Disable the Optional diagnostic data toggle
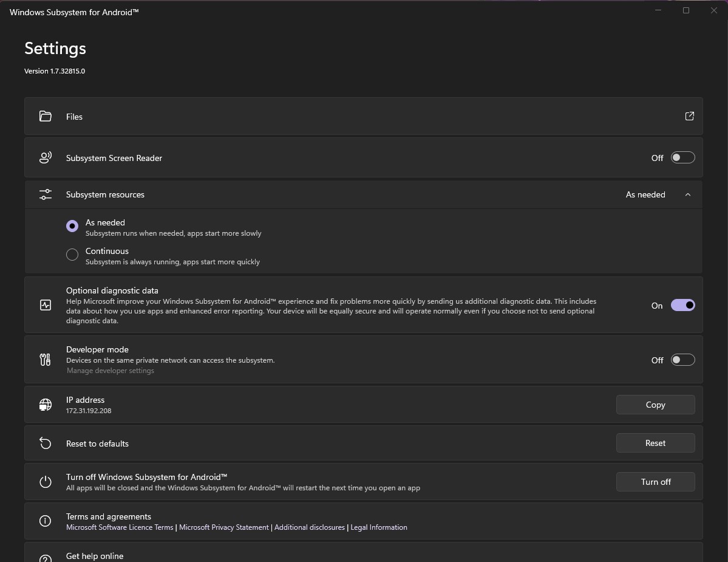The width and height of the screenshot is (728, 562). pyautogui.click(x=682, y=305)
